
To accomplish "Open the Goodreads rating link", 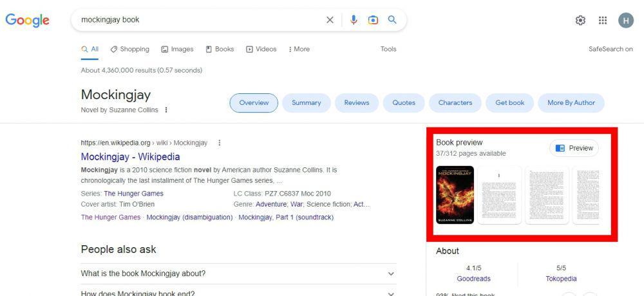I will click(473, 279).
